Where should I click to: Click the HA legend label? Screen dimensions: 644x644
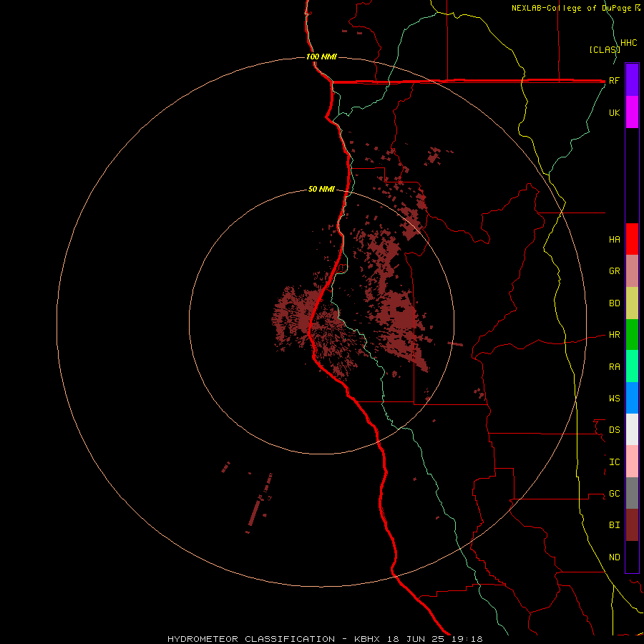(x=615, y=239)
